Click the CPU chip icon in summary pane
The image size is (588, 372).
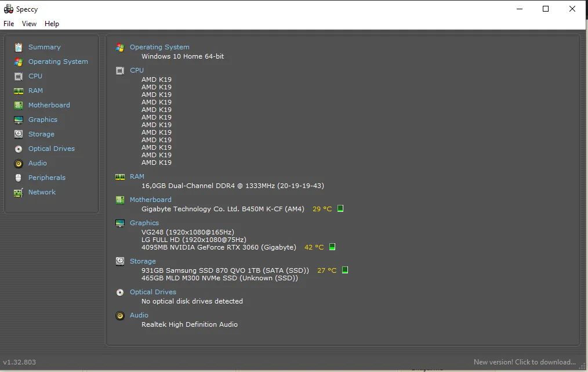click(x=120, y=71)
